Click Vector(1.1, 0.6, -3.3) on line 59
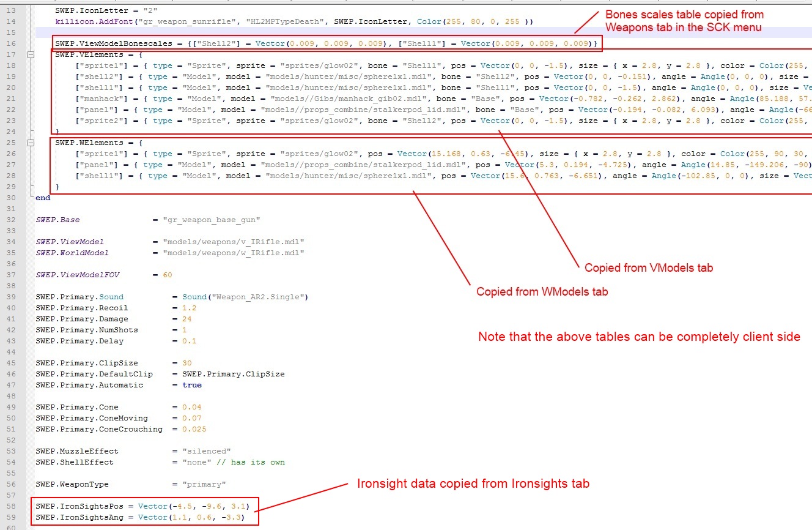Screen dimensions: 812x530 (192, 518)
